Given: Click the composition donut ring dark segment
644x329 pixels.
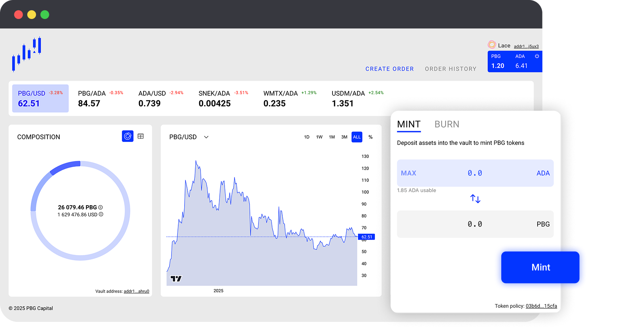Looking at the screenshot, I should click(x=65, y=167).
